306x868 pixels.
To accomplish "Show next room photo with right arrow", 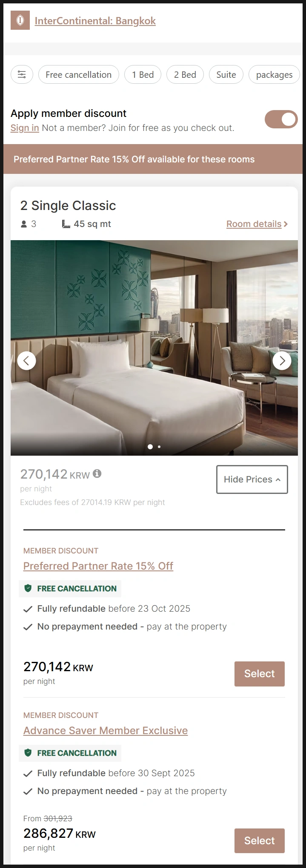I will pos(282,361).
